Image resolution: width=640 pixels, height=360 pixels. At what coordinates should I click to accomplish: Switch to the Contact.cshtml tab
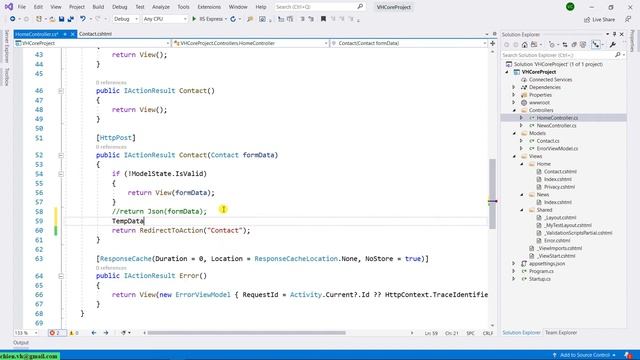click(x=95, y=34)
